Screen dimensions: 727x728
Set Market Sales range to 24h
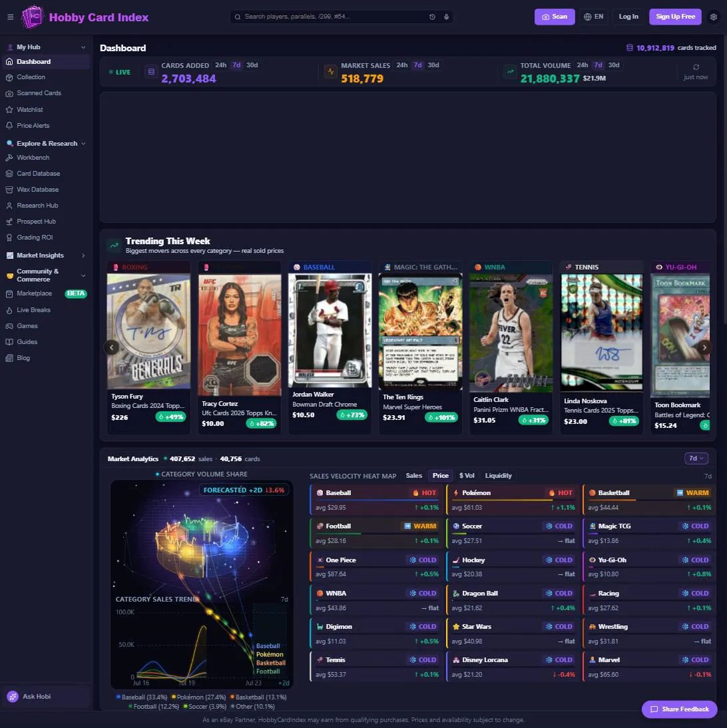click(x=402, y=65)
